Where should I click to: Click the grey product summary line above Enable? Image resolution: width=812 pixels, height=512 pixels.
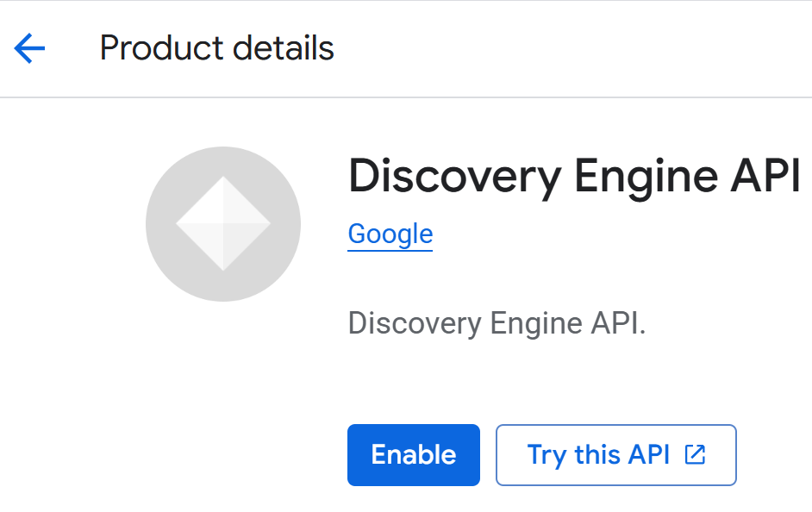click(497, 324)
